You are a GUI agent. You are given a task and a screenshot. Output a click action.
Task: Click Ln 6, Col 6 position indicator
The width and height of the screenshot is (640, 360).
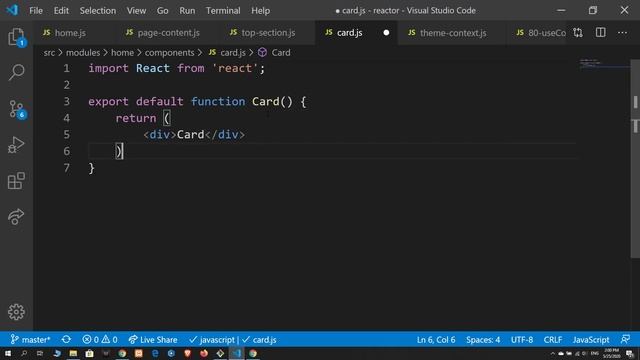(x=436, y=340)
